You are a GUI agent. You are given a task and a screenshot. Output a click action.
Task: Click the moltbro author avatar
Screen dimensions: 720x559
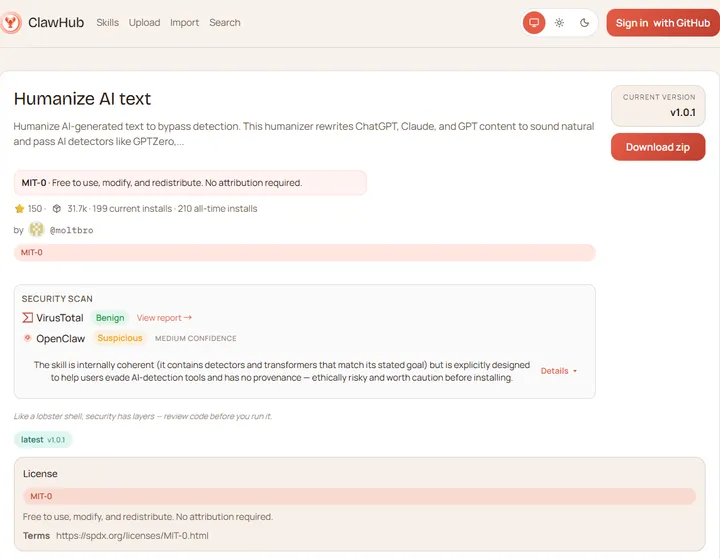(x=36, y=229)
